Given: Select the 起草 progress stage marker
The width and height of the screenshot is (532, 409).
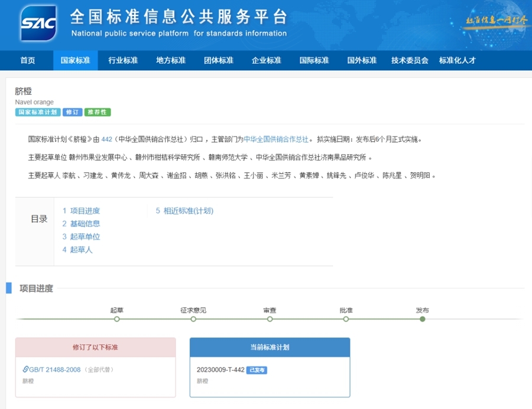Looking at the screenshot, I should 116,319.
